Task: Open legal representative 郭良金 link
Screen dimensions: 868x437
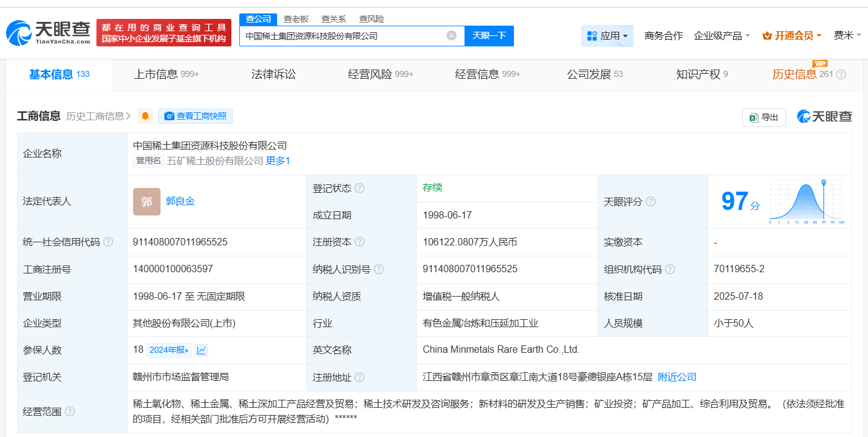Action: coord(180,201)
